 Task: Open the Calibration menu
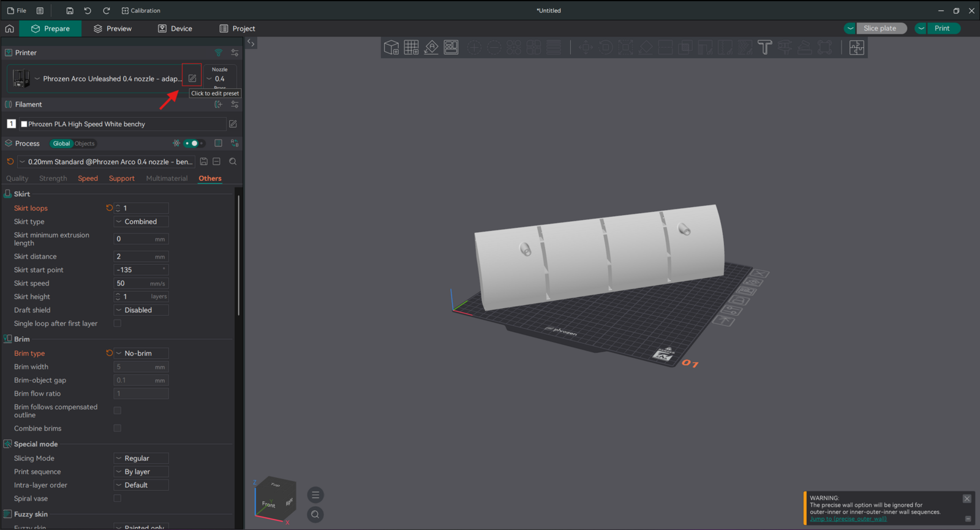[141, 10]
